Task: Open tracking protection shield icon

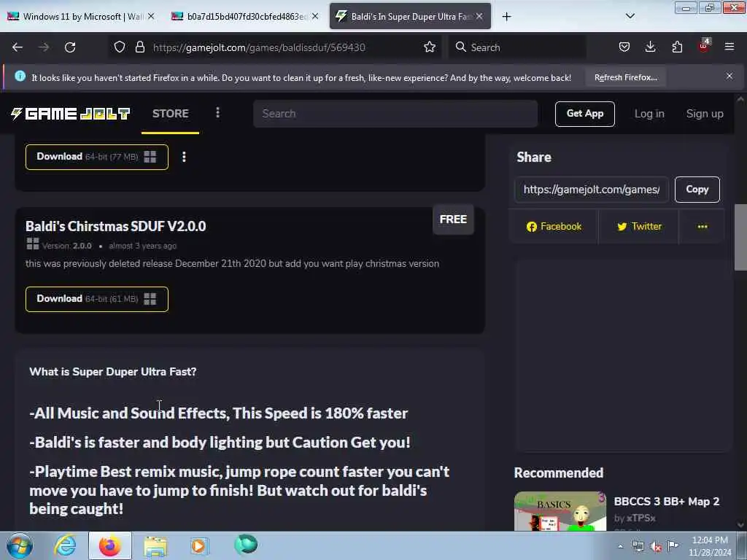Action: tap(120, 47)
